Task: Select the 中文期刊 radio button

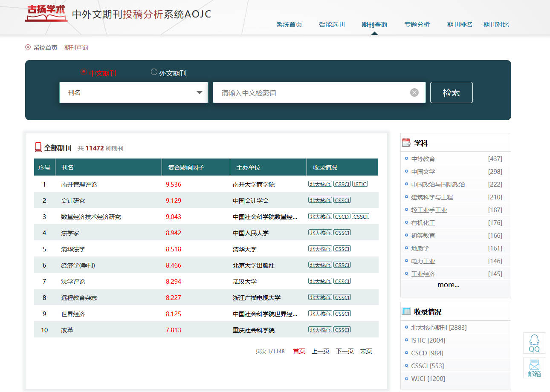Action: pyautogui.click(x=84, y=72)
